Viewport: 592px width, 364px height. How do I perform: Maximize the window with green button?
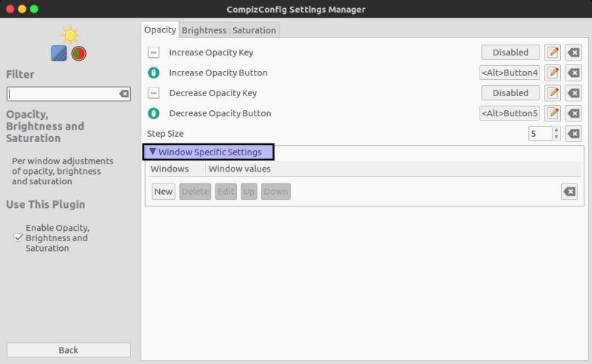pos(34,9)
